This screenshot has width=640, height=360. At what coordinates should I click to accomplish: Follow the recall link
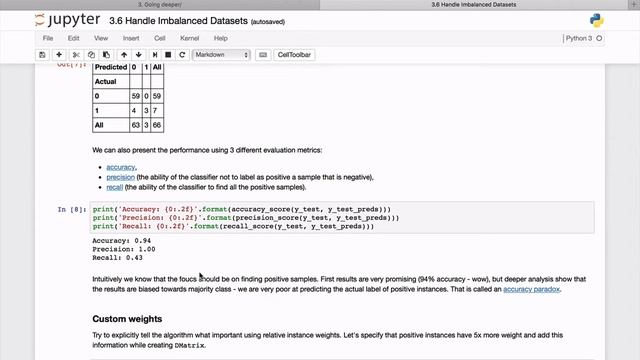(115, 187)
